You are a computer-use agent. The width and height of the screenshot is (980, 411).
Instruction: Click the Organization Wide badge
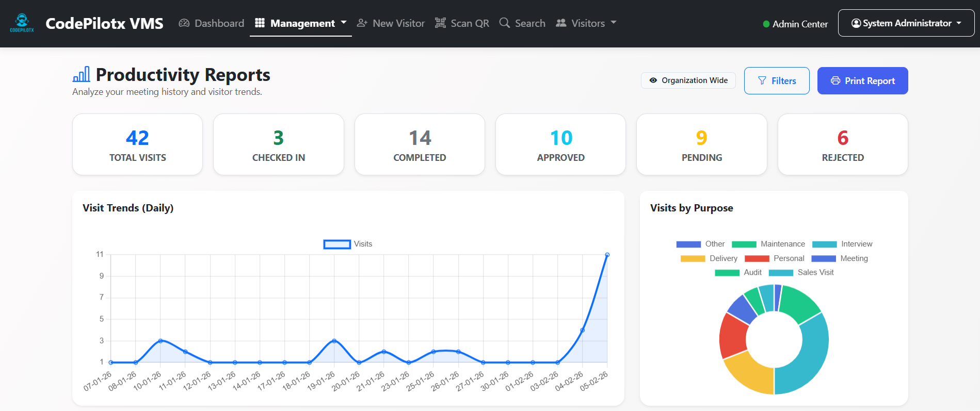tap(688, 80)
